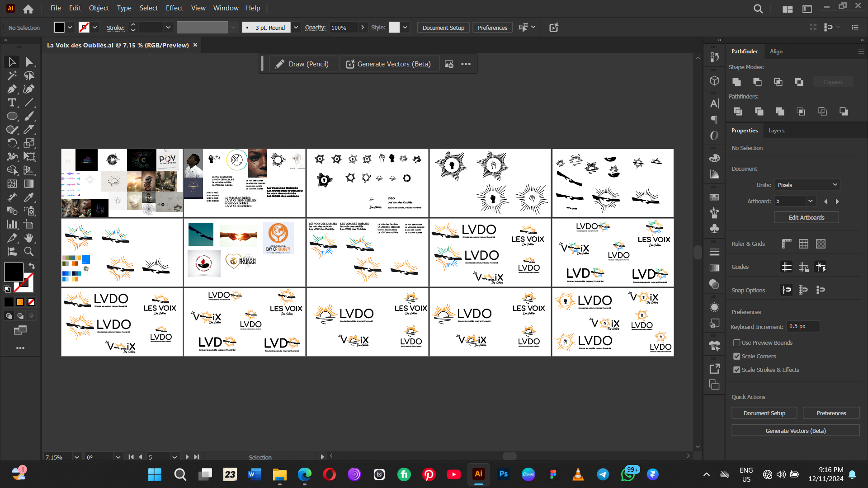This screenshot has width=868, height=488.
Task: Expand the Opacity slider arrow
Action: (x=363, y=28)
